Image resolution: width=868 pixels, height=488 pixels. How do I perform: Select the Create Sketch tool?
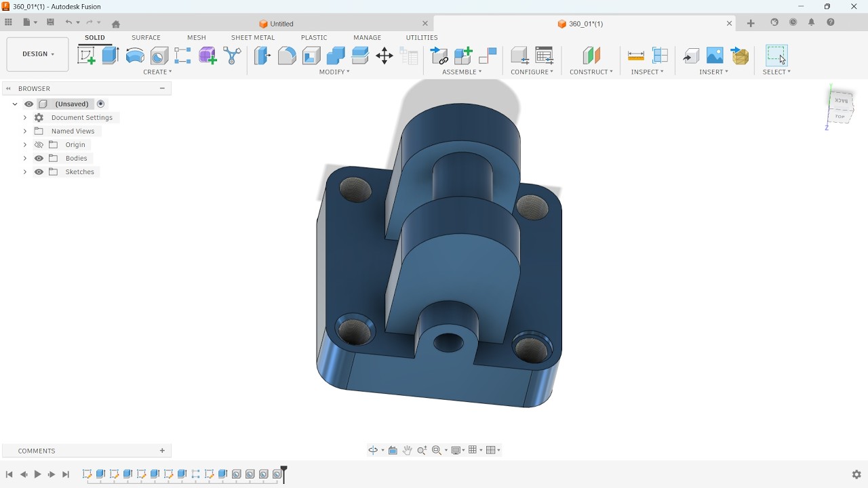click(86, 56)
